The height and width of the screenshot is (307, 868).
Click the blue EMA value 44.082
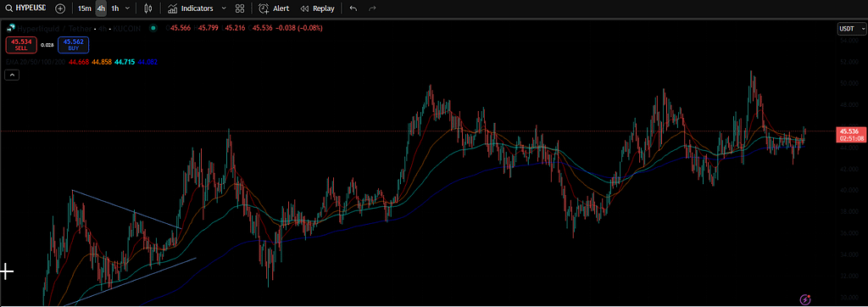147,62
